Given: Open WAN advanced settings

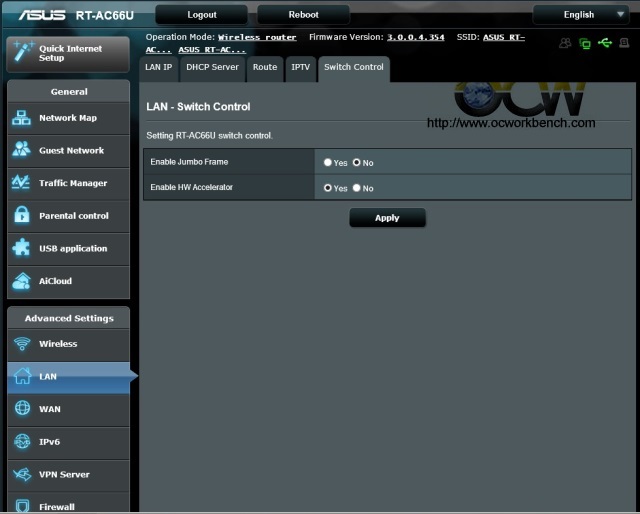Looking at the screenshot, I should (x=69, y=410).
